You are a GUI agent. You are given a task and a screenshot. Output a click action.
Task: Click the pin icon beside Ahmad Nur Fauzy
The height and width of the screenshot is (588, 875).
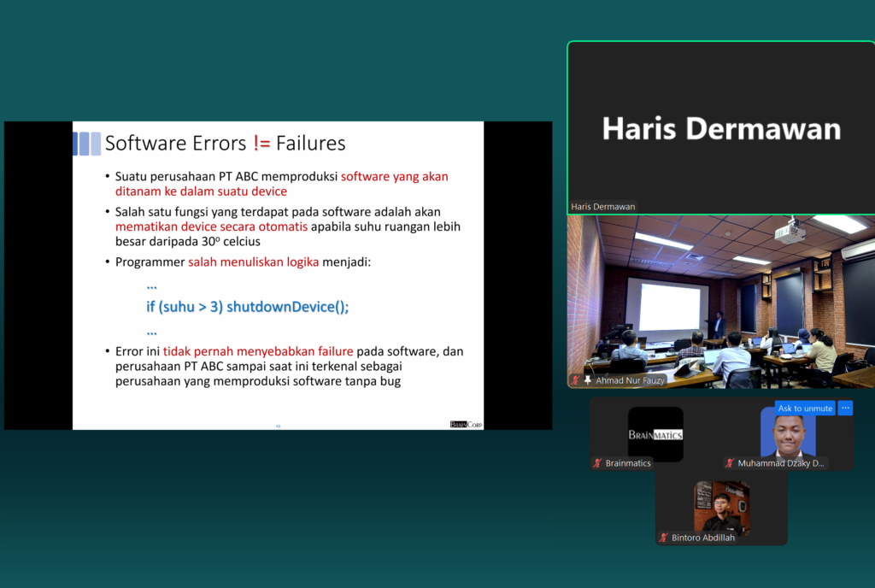(x=588, y=380)
